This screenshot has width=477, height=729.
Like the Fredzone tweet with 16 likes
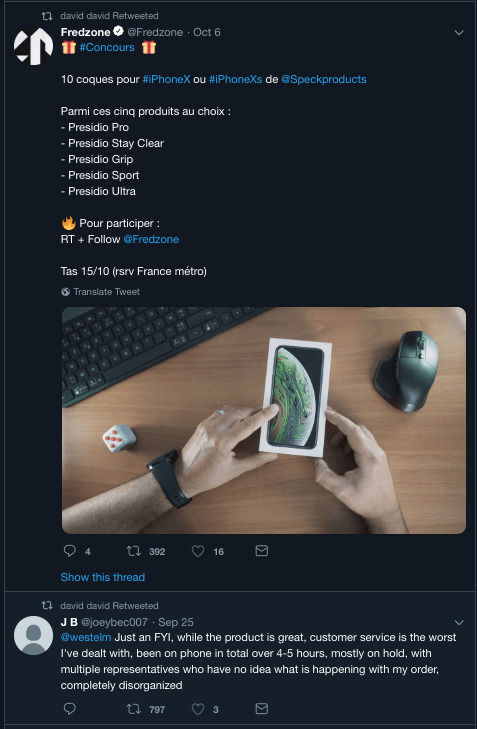tap(198, 551)
